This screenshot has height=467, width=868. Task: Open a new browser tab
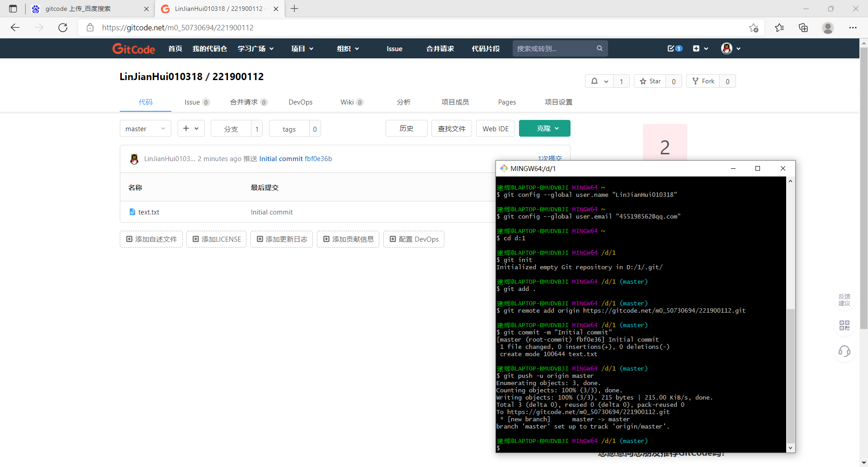click(294, 9)
